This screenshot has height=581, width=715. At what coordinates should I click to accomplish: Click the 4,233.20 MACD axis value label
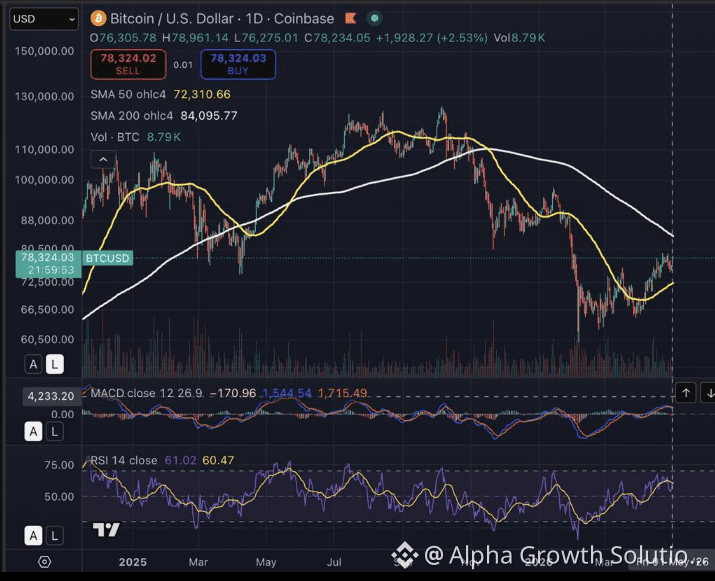tap(51, 396)
